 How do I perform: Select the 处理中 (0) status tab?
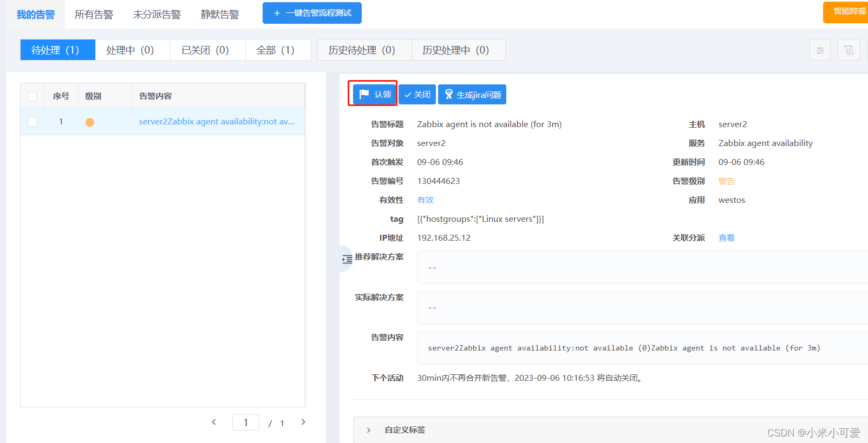[x=133, y=50]
